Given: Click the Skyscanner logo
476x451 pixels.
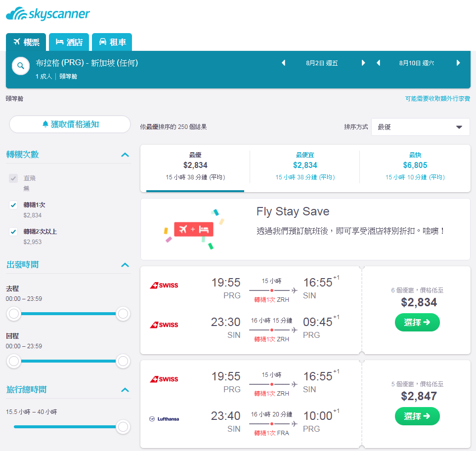Looking at the screenshot, I should (47, 14).
